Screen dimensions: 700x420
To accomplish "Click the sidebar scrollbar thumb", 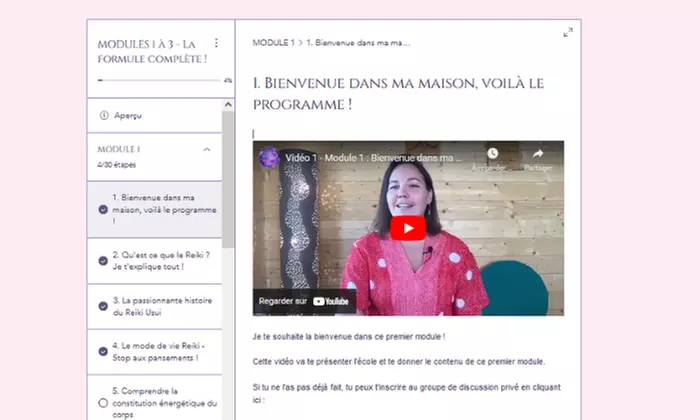I will point(228,179).
